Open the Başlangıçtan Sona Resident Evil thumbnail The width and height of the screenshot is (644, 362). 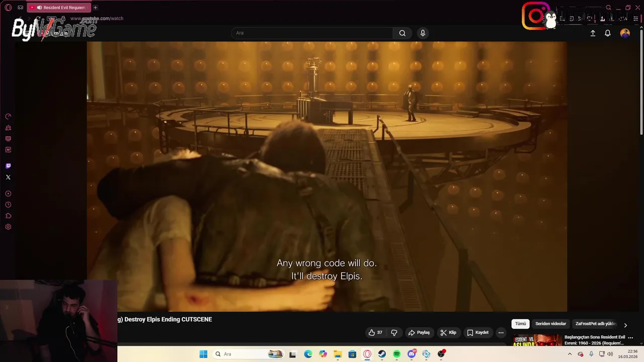click(x=537, y=340)
